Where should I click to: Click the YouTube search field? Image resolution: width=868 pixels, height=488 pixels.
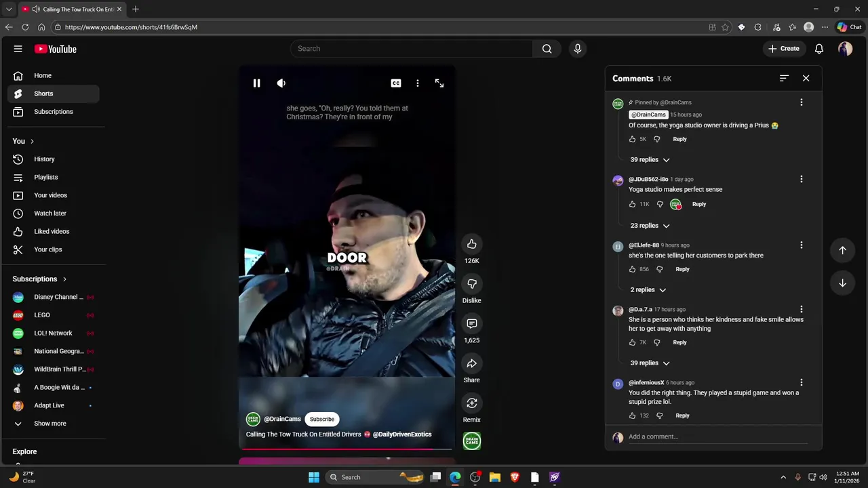pyautogui.click(x=411, y=49)
